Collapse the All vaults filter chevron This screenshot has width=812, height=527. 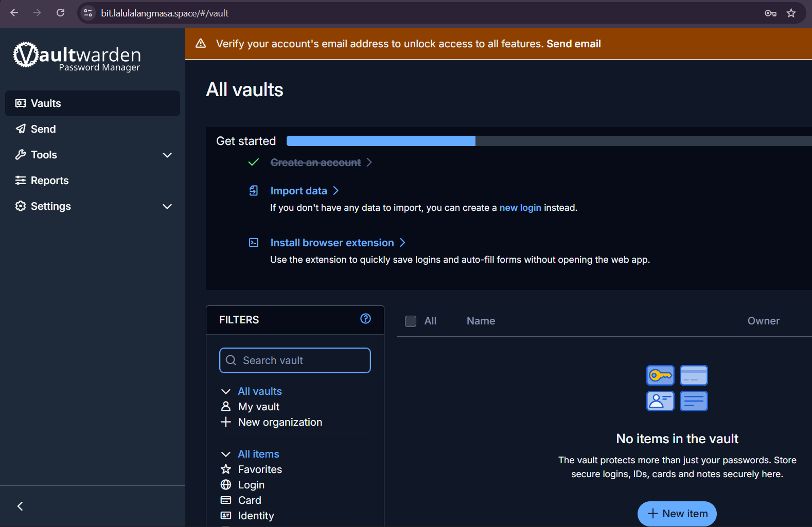coord(225,392)
